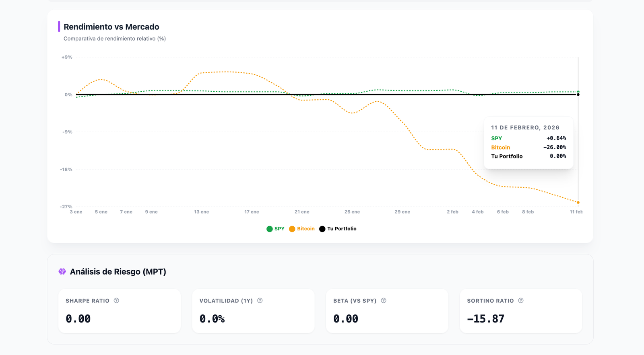Click the Bitcoin -26.00% tooltip value
644x355 pixels.
555,148
